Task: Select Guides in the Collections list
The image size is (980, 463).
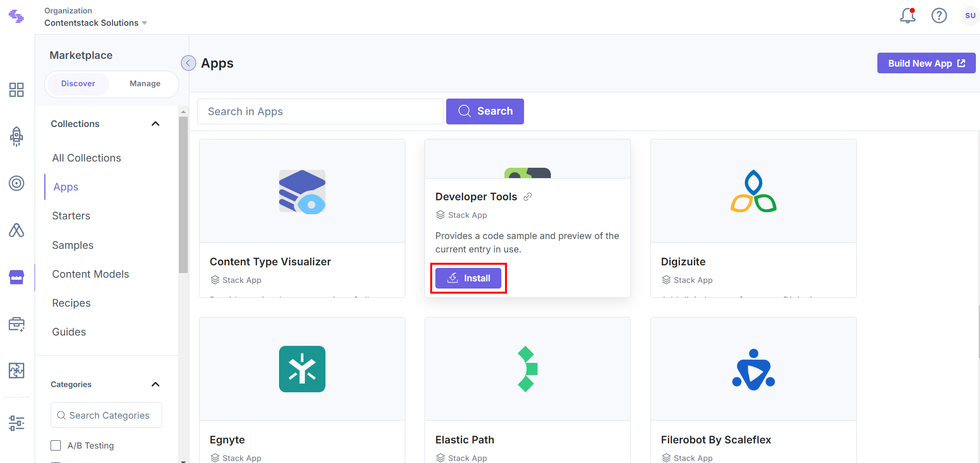Action: (x=69, y=332)
